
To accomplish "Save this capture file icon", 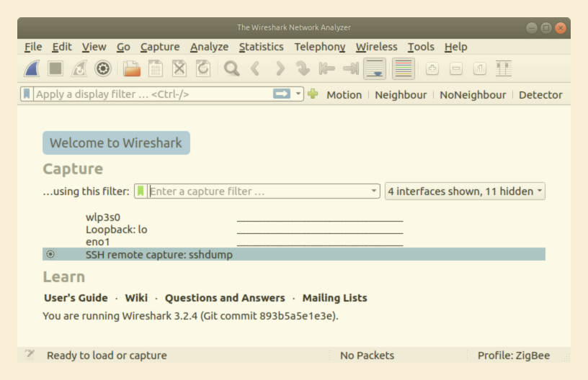I will pos(155,69).
